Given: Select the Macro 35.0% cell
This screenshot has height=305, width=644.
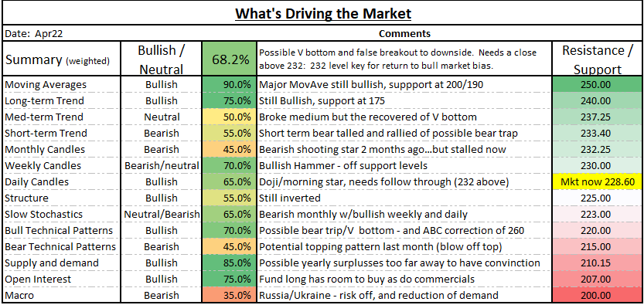Looking at the screenshot, I should 229,295.
